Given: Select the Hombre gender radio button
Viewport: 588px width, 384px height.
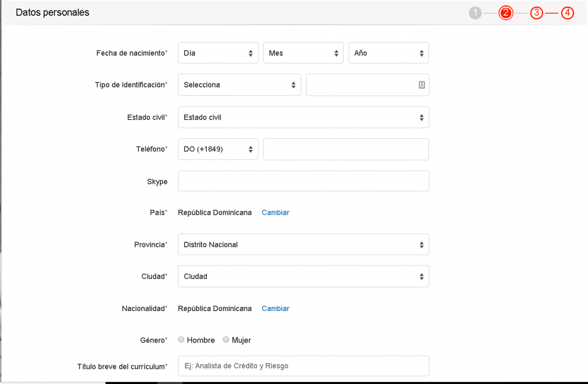Looking at the screenshot, I should coord(181,340).
